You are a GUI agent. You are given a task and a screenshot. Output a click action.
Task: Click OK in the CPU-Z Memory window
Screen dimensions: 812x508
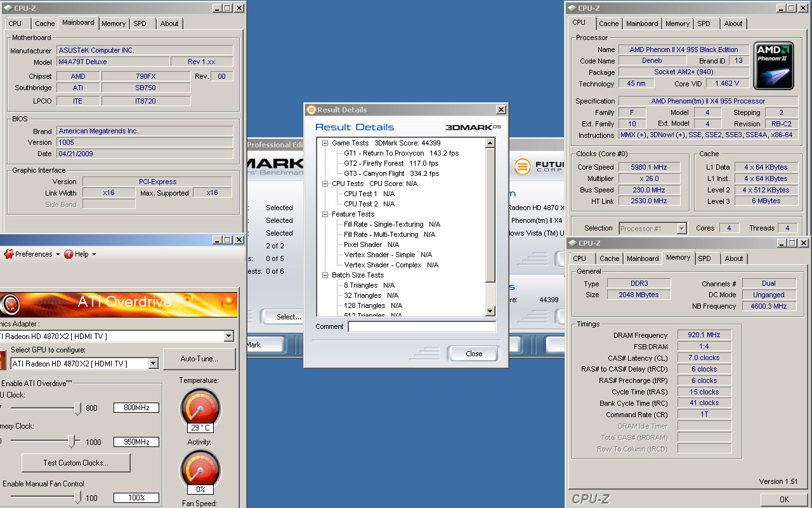pos(784,499)
